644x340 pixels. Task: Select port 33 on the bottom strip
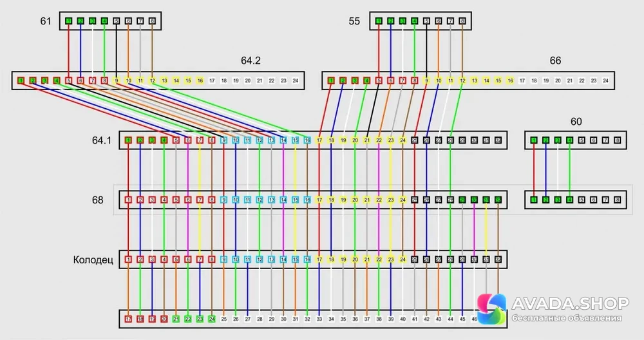pyautogui.click(x=319, y=319)
